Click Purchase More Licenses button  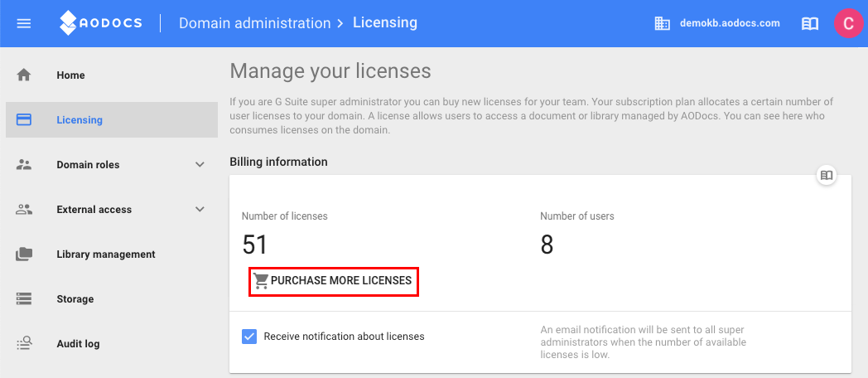333,281
